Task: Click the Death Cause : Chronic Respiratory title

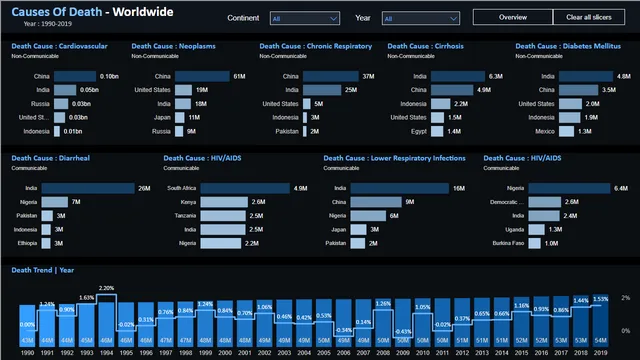Action: tap(316, 46)
